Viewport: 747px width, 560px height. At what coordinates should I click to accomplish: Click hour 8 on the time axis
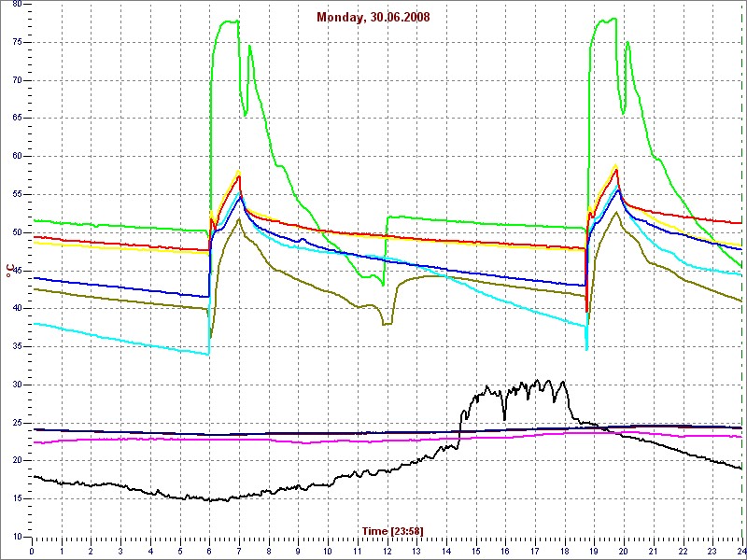(269, 551)
